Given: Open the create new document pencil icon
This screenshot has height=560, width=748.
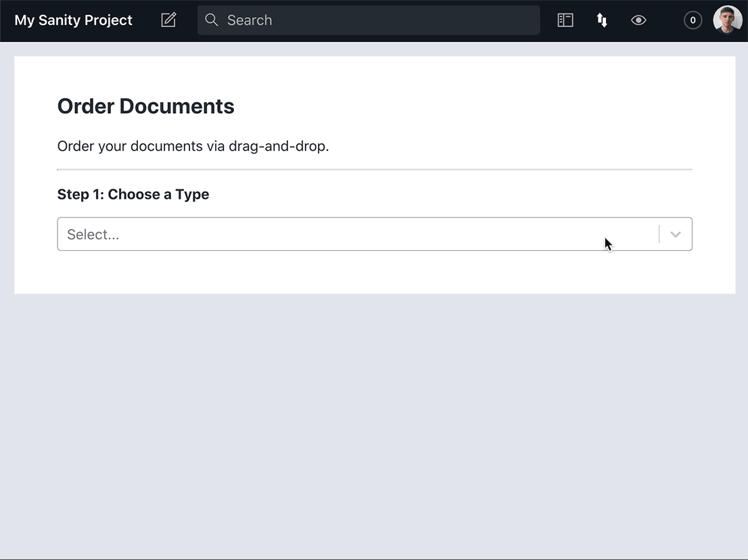Looking at the screenshot, I should coord(168,20).
